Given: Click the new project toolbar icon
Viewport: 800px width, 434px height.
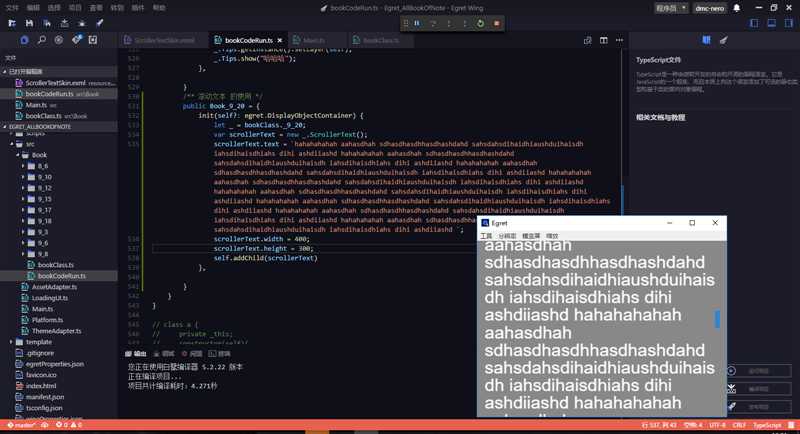Looking at the screenshot, I should coord(12,23).
